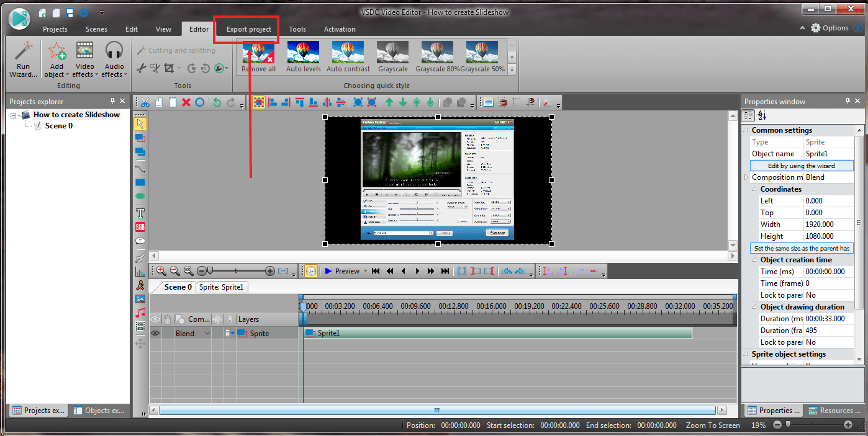868x436 pixels.
Task: Switch to the Sprite: Sprite1 timeline tab
Action: click(x=222, y=287)
